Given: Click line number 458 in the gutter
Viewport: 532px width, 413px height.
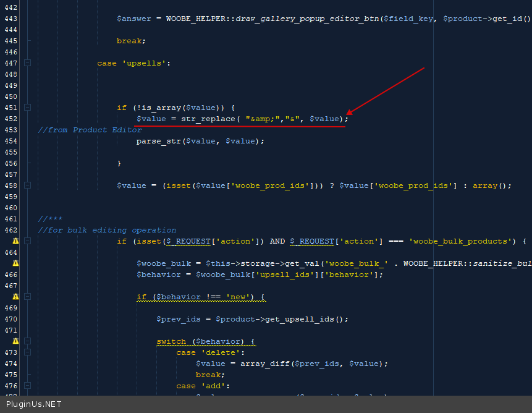Looking at the screenshot, I should [x=11, y=185].
